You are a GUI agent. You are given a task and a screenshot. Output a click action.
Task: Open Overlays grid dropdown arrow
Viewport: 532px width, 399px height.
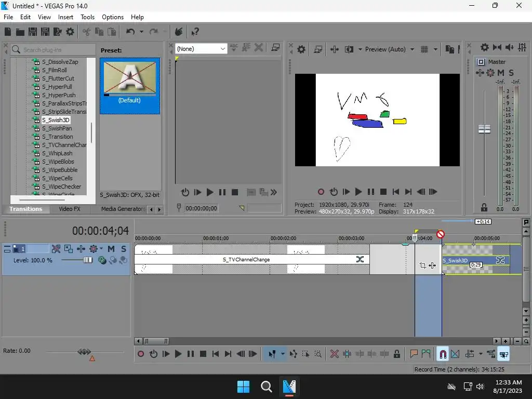[436, 49]
